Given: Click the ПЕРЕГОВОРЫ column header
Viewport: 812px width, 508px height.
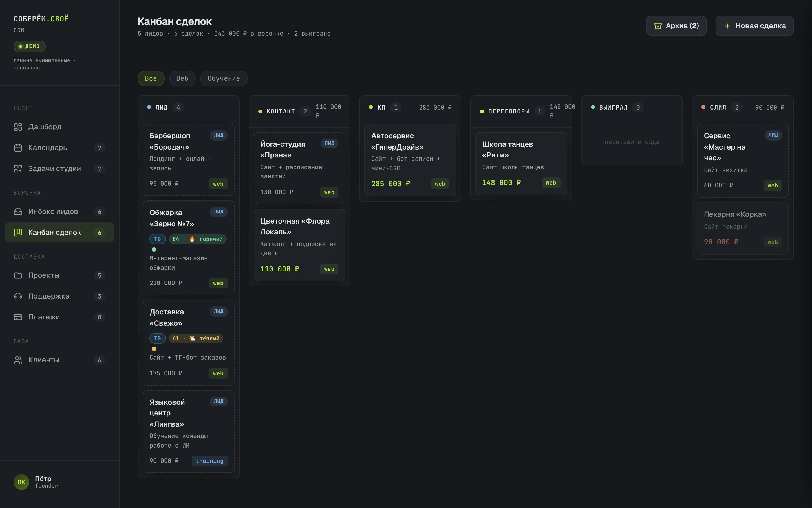Looking at the screenshot, I should coord(521,111).
